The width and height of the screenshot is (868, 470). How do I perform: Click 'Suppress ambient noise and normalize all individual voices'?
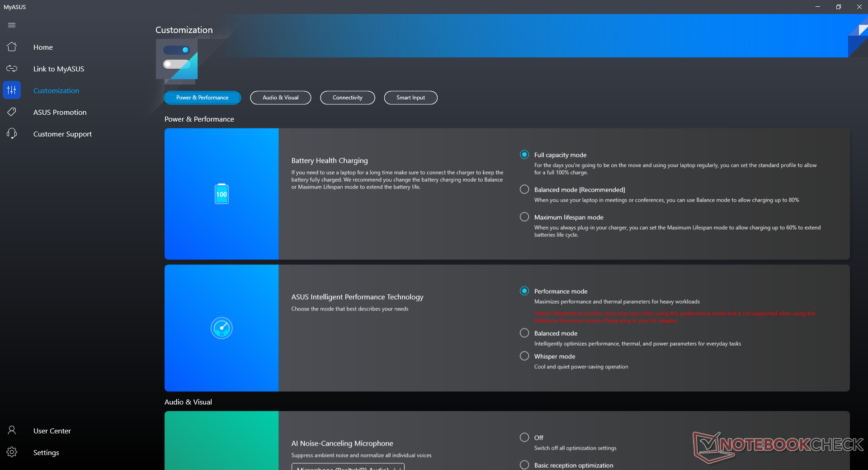click(361, 456)
